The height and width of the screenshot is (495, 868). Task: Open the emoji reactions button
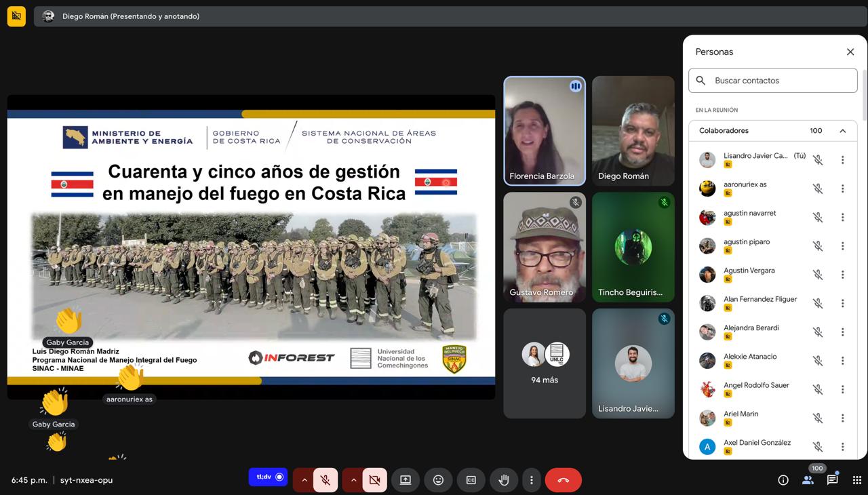(x=438, y=480)
